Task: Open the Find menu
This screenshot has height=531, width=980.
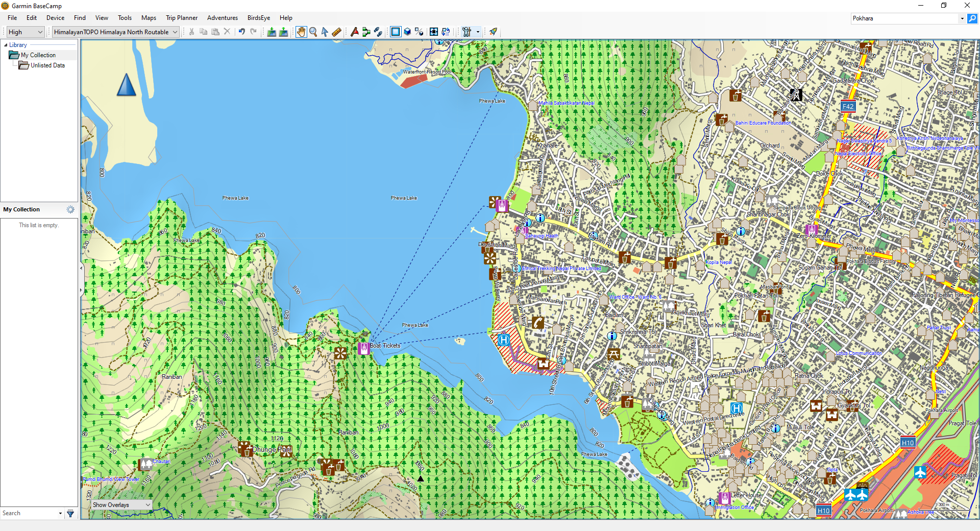Action: click(x=80, y=18)
